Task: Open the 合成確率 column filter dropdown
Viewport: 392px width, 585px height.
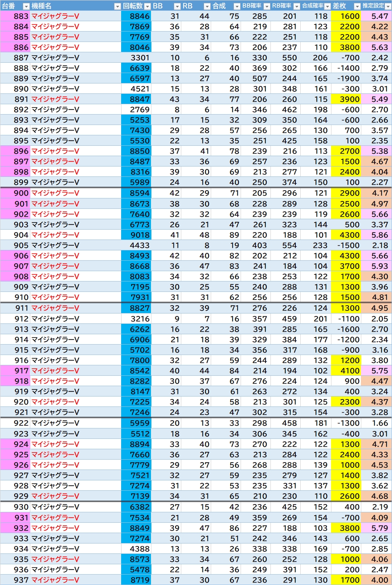Action: [x=327, y=6]
